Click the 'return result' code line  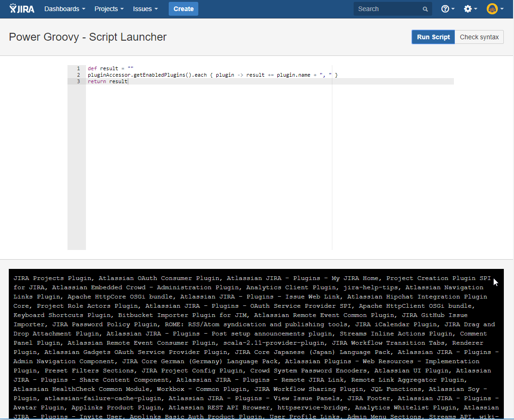pyautogui.click(x=108, y=82)
